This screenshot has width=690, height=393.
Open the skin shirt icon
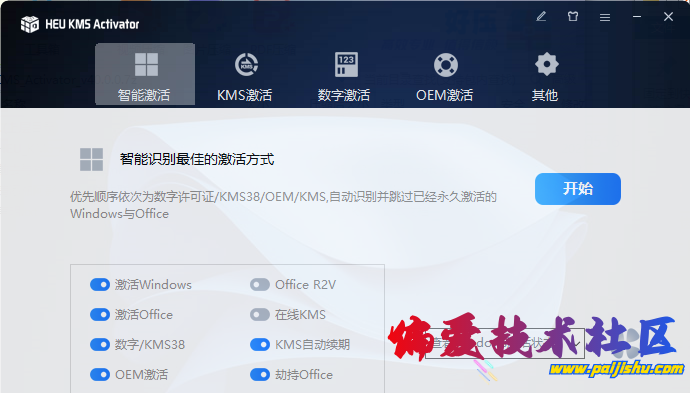click(573, 17)
